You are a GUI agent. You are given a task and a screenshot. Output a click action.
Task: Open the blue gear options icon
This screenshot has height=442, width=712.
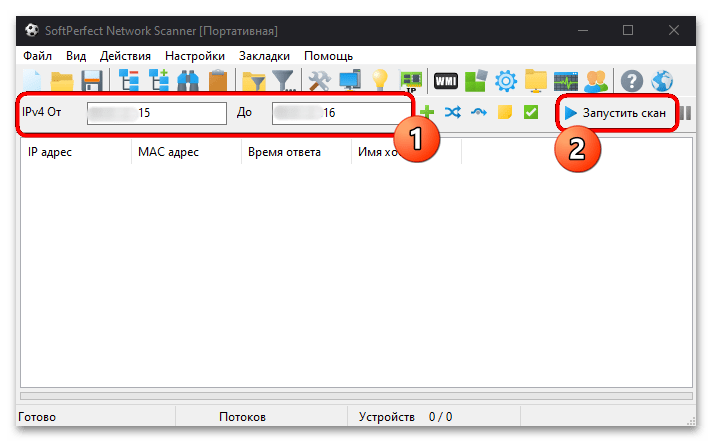(505, 81)
